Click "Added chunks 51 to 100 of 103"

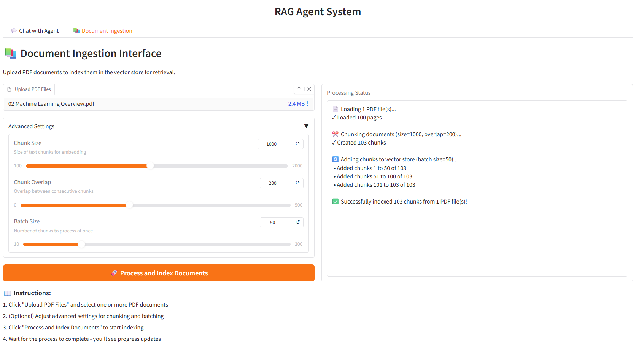[373, 176]
